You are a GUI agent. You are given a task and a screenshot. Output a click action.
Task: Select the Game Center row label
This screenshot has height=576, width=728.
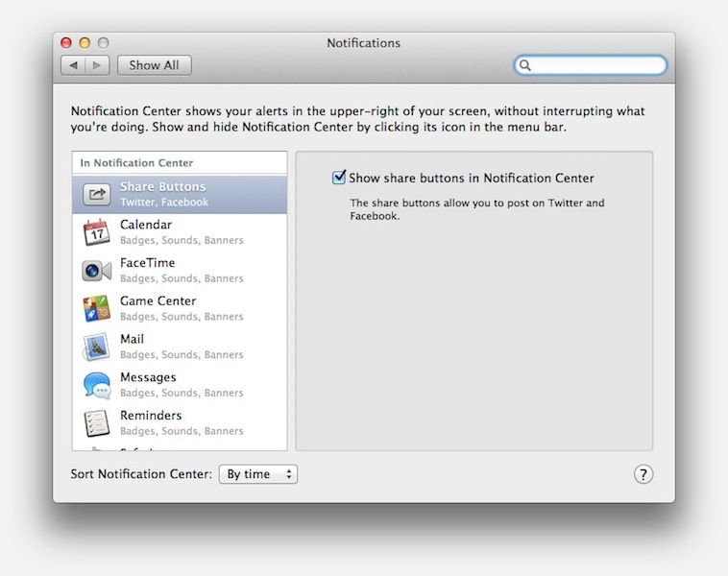tap(158, 300)
